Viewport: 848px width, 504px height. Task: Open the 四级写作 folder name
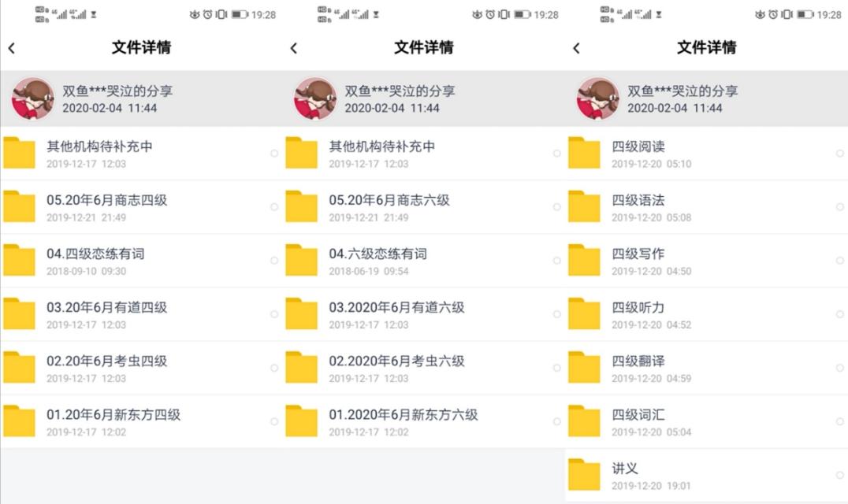coord(638,254)
